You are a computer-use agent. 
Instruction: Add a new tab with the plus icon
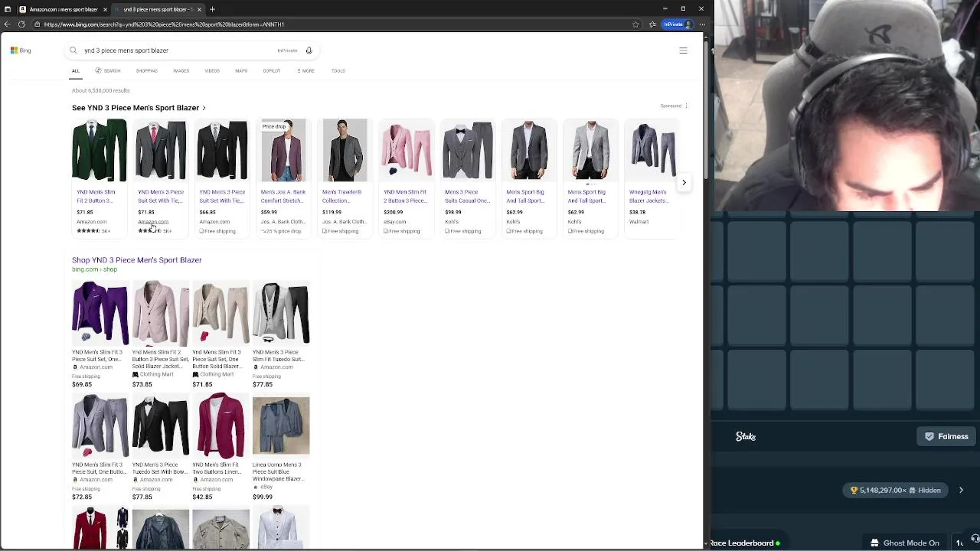tap(212, 9)
